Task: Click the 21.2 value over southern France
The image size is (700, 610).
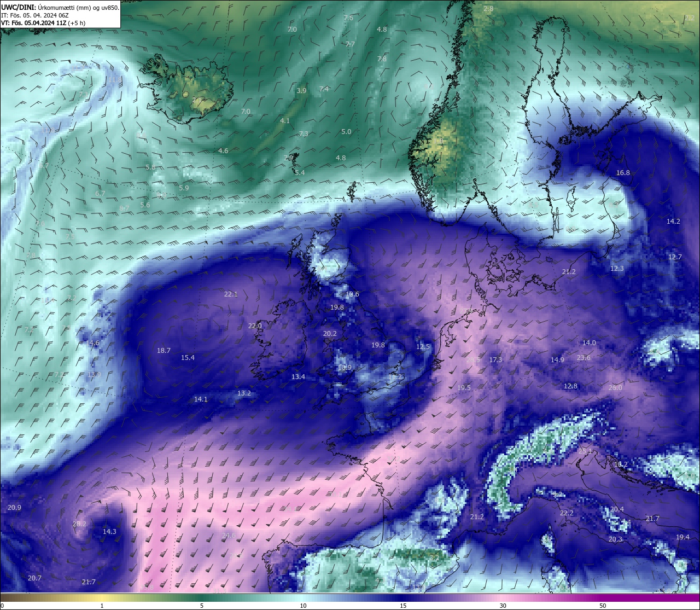Action: pyautogui.click(x=477, y=517)
